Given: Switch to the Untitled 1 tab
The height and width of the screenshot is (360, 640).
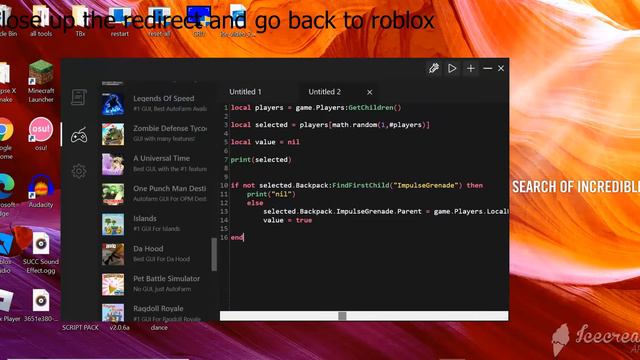Looking at the screenshot, I should (x=245, y=92).
